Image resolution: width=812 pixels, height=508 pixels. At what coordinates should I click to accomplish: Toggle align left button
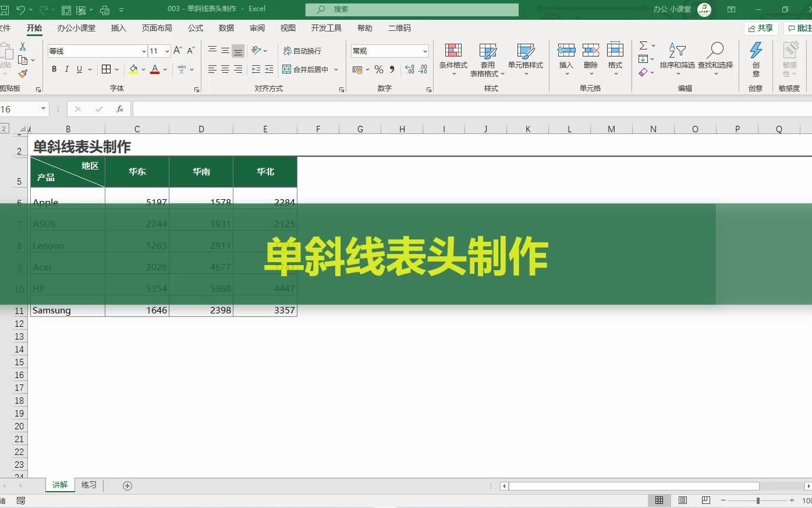coord(212,69)
